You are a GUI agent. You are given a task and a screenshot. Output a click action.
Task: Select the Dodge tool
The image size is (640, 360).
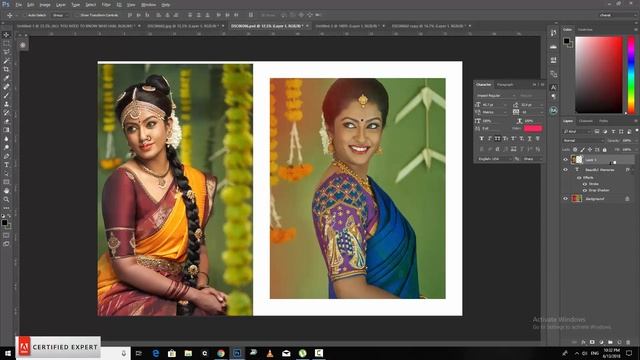tap(6, 147)
